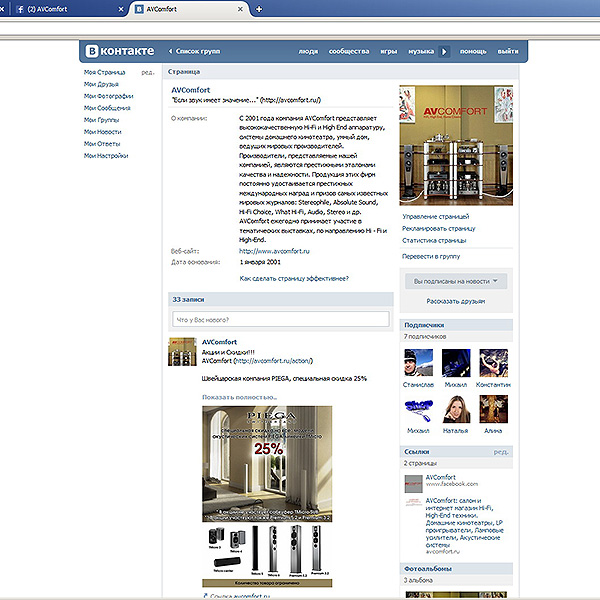Click the 3 альбома count
This screenshot has width=600, height=600.
418,580
